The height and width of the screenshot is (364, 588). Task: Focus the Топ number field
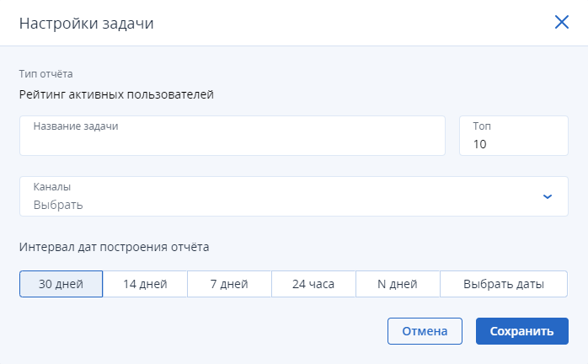[514, 136]
